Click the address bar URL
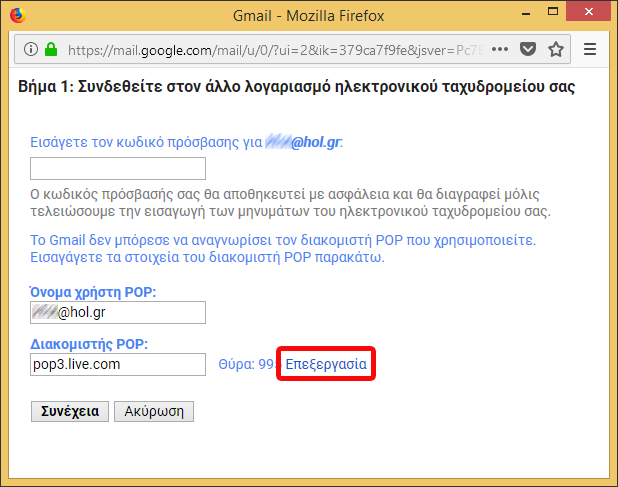Screen dimensions: 618x487 (x=275, y=50)
